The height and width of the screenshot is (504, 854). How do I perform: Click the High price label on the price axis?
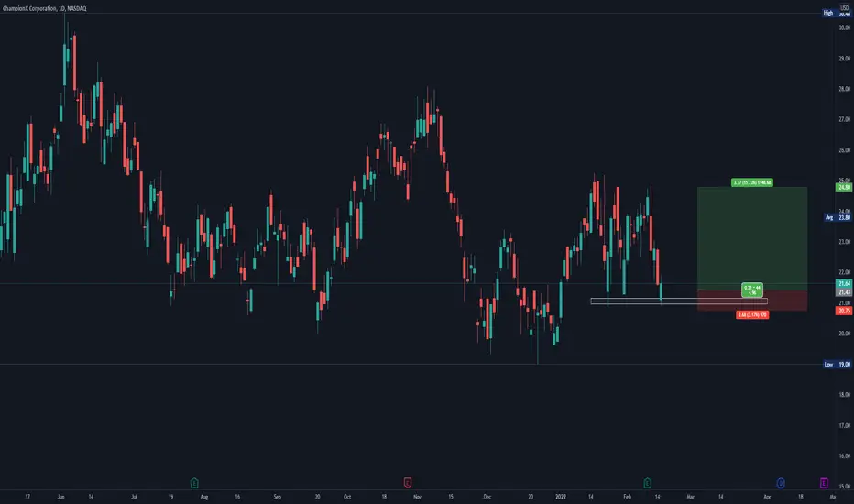(x=838, y=13)
